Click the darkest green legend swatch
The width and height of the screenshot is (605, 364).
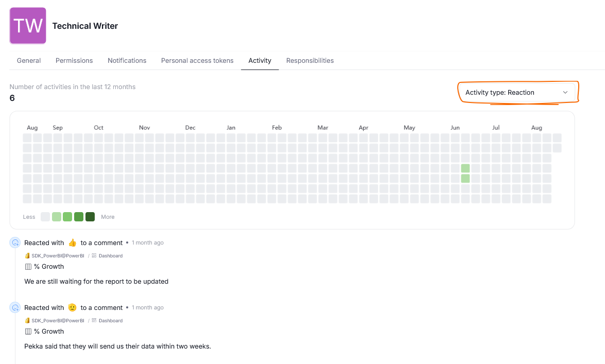click(90, 217)
